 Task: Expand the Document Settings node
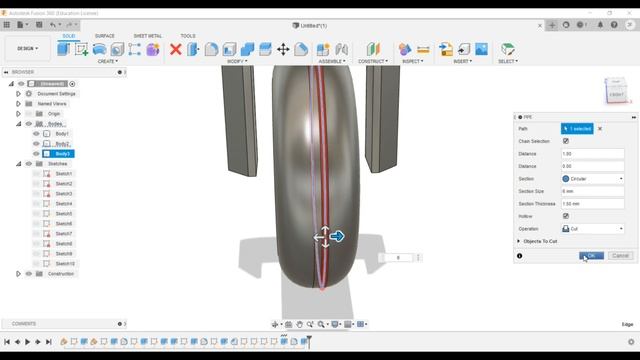18,93
